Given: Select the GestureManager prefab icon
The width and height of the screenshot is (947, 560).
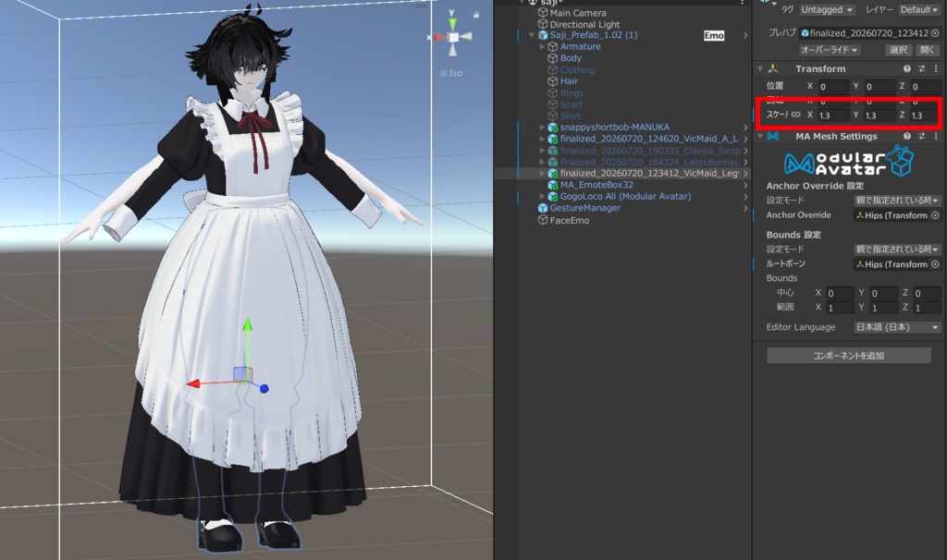Looking at the screenshot, I should [543, 208].
